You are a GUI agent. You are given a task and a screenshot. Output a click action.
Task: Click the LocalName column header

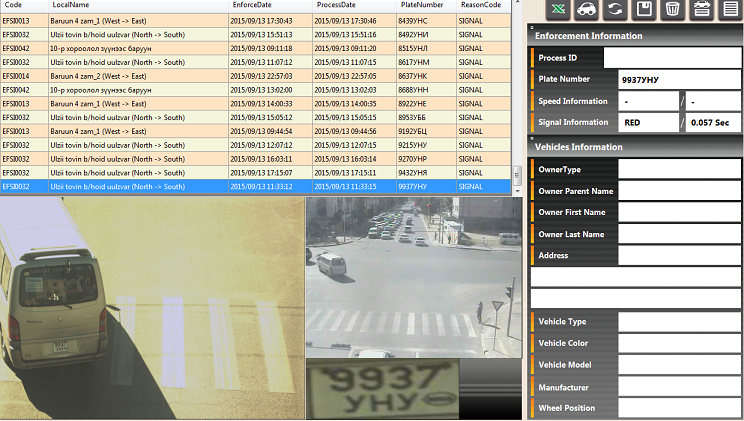tap(70, 5)
